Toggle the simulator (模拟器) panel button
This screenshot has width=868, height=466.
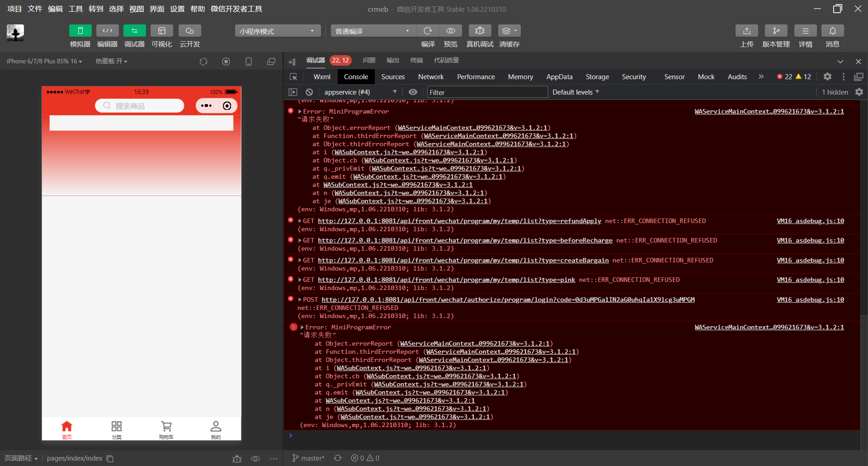tap(80, 31)
